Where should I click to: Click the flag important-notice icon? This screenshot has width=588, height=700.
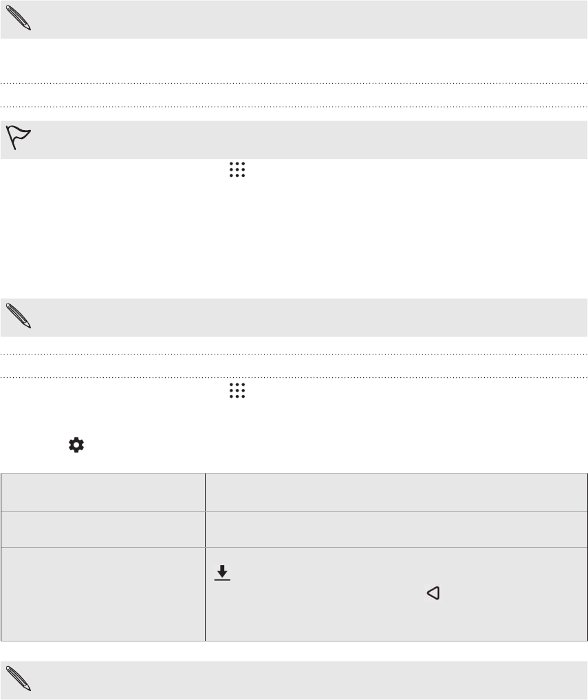point(19,137)
